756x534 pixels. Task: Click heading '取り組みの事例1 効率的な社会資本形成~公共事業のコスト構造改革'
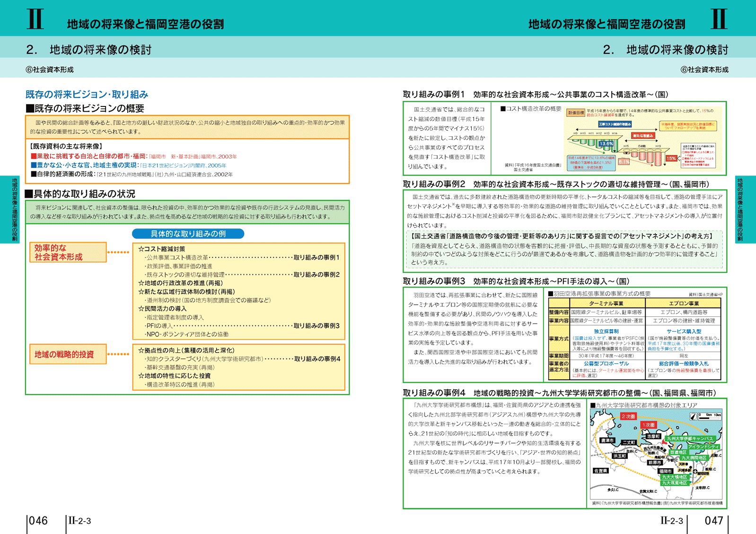coord(536,95)
